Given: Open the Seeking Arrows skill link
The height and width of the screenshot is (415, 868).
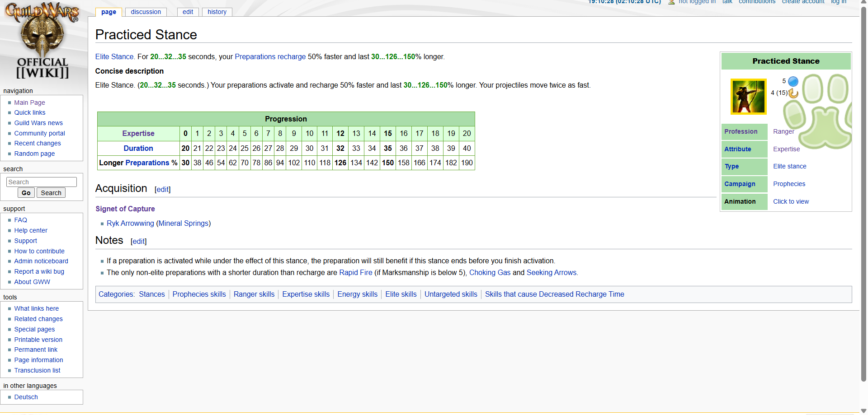Looking at the screenshot, I should 552,272.
